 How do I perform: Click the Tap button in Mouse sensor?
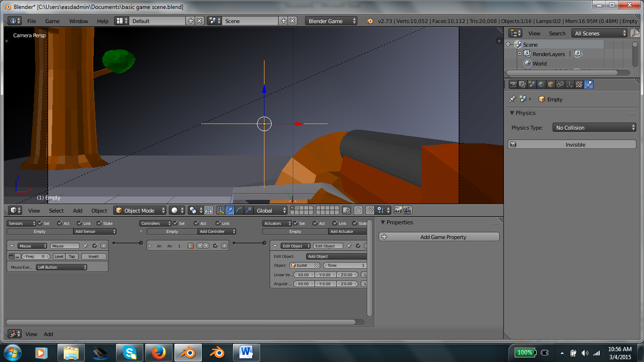[x=72, y=256]
